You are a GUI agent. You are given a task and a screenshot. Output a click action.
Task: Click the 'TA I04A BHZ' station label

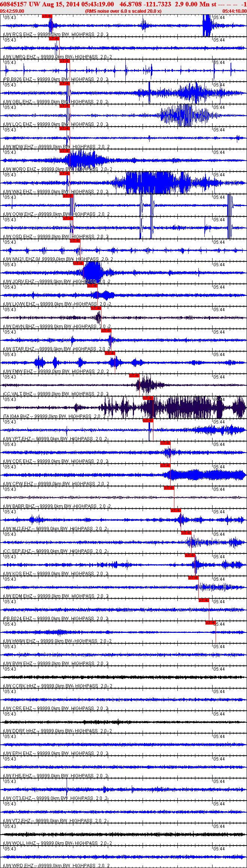tap(16, 416)
